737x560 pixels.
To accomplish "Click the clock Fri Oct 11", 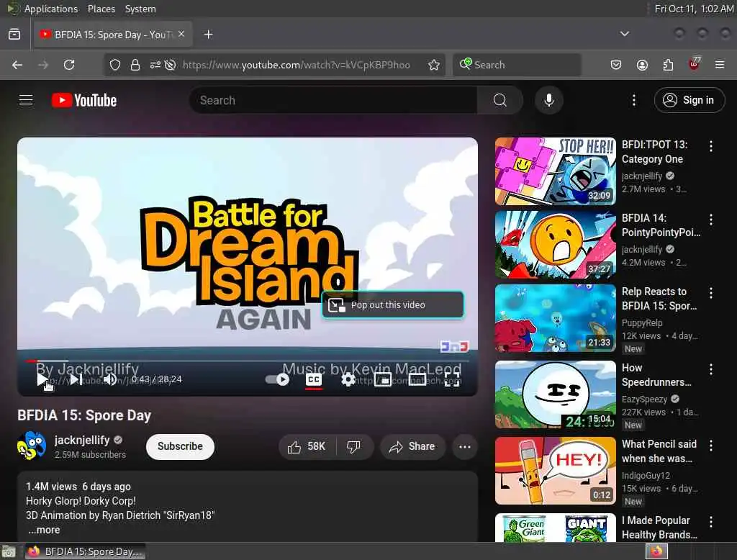I will (694, 9).
